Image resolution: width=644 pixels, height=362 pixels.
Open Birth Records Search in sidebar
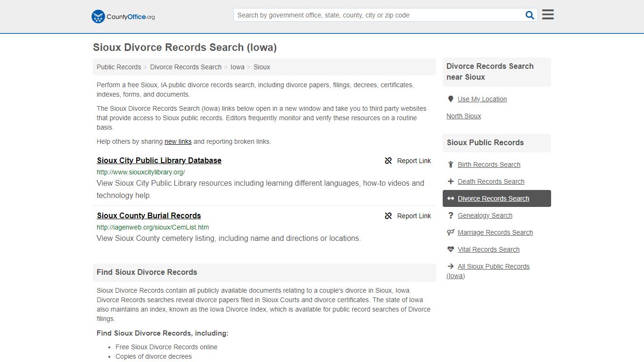[489, 165]
